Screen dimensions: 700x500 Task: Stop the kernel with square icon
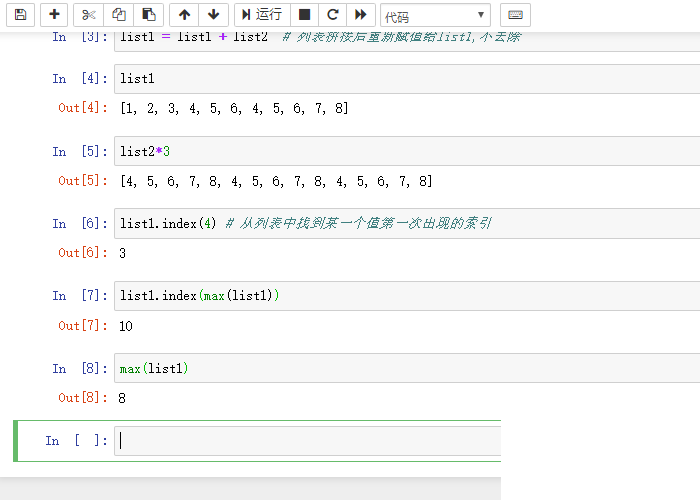(305, 15)
